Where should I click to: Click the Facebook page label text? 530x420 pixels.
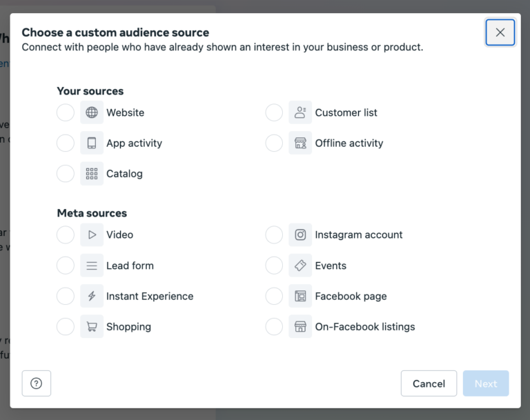click(x=351, y=297)
